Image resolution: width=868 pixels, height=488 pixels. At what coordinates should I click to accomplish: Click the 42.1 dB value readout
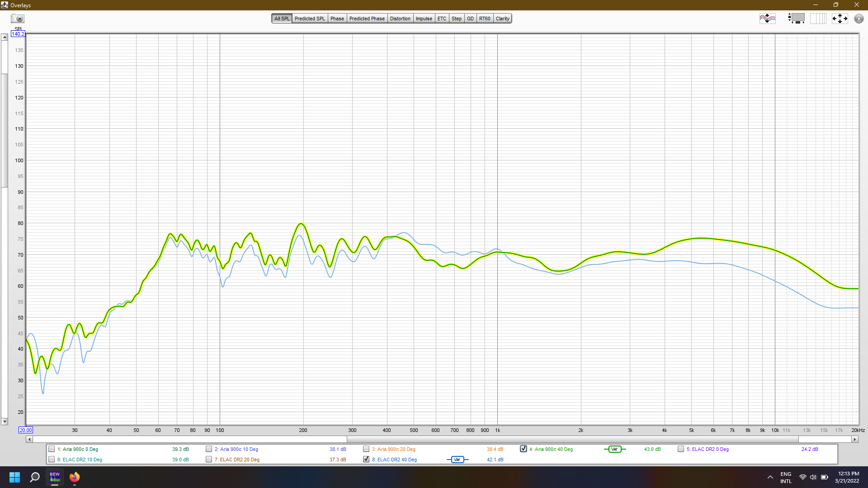(495, 460)
